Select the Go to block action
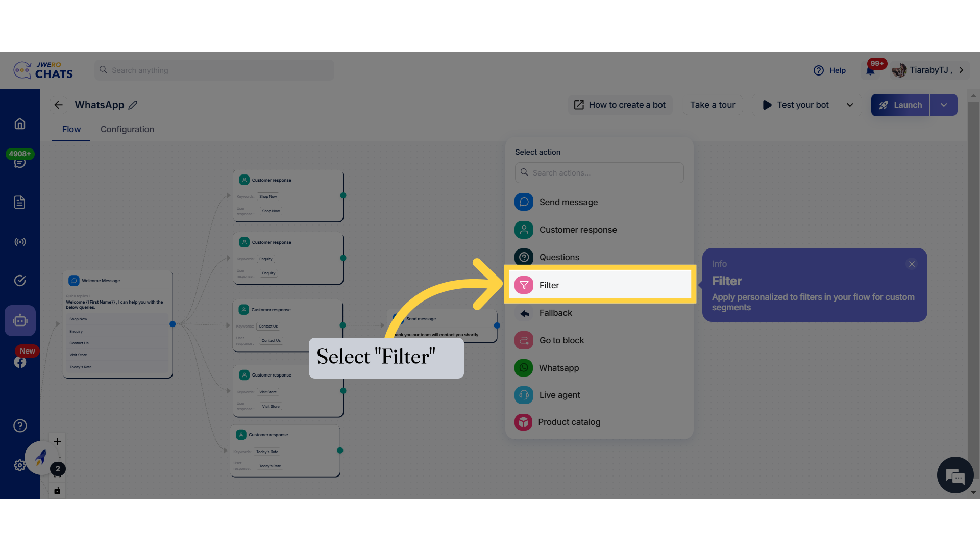Image resolution: width=980 pixels, height=551 pixels. [561, 340]
